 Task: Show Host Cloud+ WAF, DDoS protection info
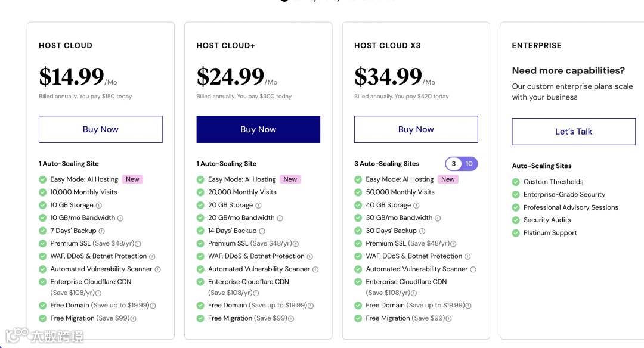(309, 257)
